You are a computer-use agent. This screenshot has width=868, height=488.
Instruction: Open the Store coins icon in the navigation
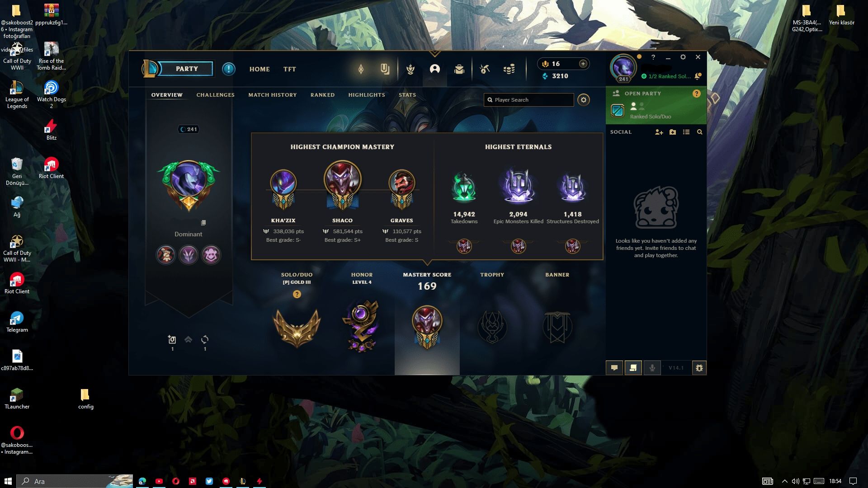coord(509,69)
